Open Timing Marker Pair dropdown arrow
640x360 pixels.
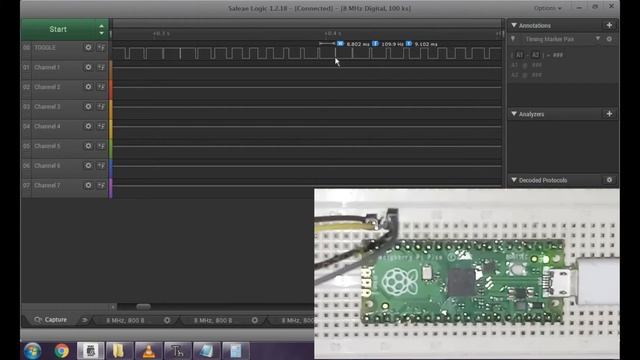pos(598,39)
